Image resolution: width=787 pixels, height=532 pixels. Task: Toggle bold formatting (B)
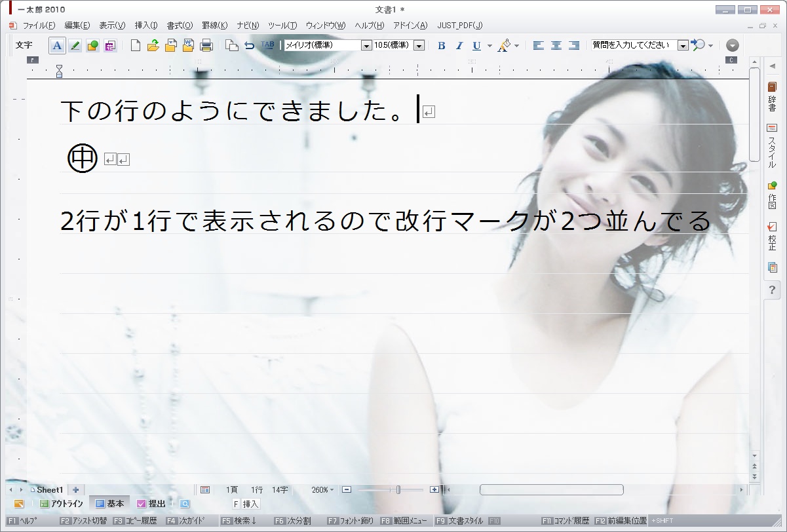pos(441,45)
